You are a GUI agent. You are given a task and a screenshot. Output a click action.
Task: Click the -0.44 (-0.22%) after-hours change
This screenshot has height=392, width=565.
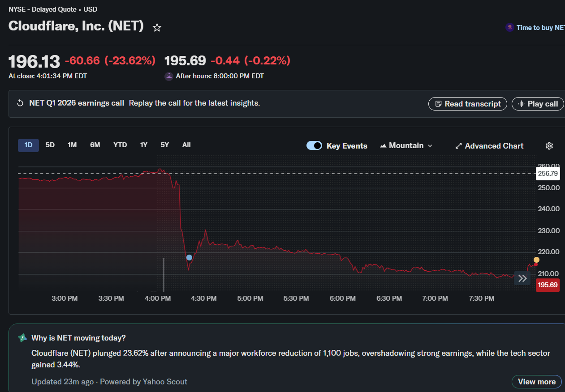click(250, 60)
